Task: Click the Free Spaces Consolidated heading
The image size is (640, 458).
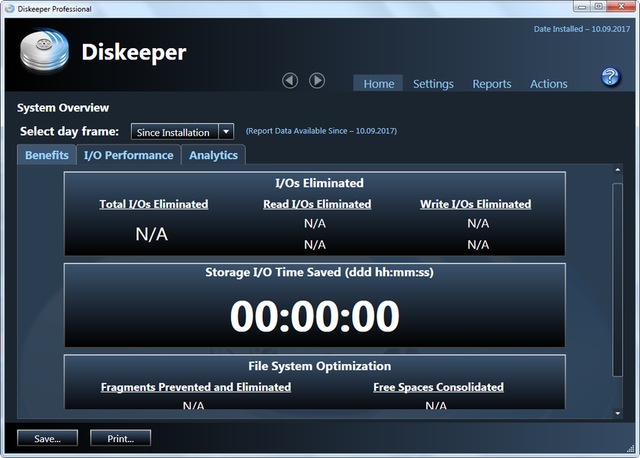Action: tap(438, 387)
